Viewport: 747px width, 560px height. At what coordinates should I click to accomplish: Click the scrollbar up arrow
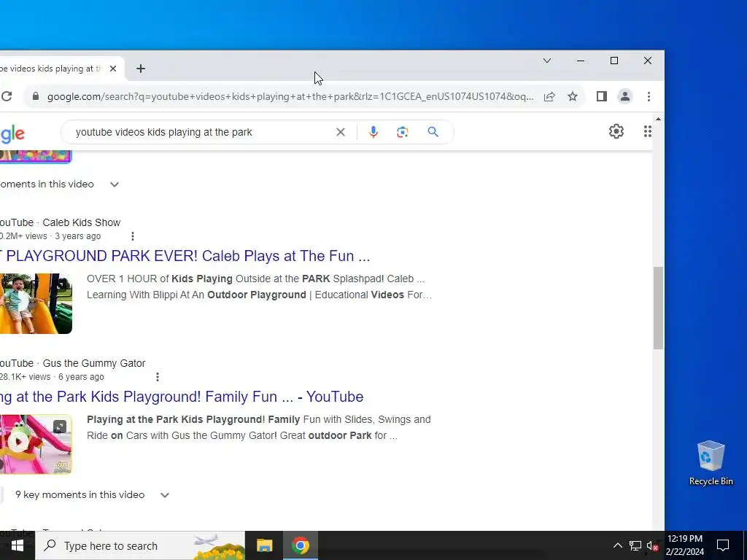click(x=659, y=119)
